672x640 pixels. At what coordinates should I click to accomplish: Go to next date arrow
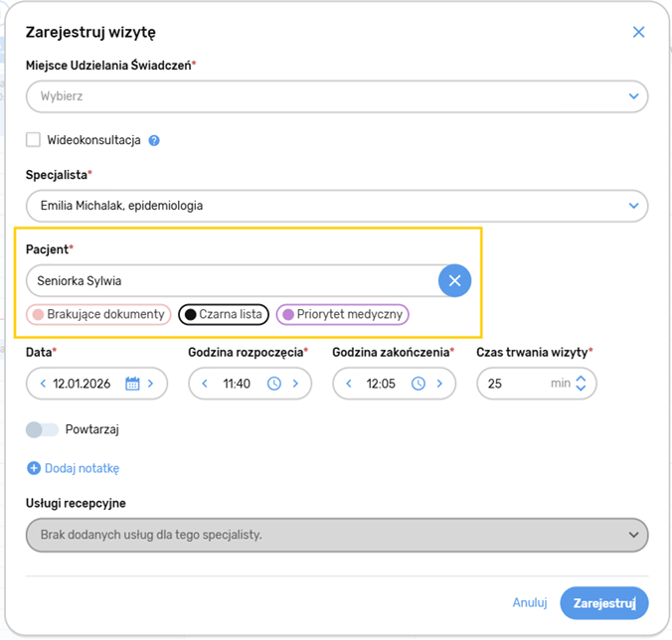tap(151, 384)
